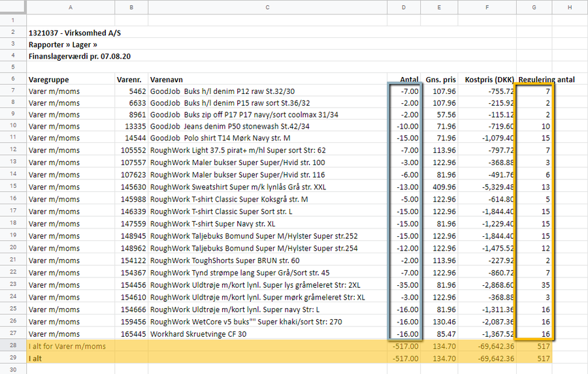588x374 pixels.
Task: Click 'RoughWork T-shirt Super Navy str. XL'
Action: (212, 224)
